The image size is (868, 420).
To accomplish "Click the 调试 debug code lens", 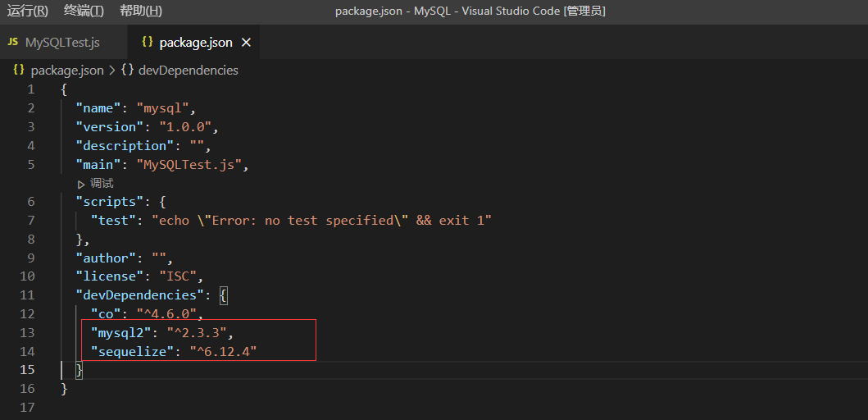I will 102,184.
